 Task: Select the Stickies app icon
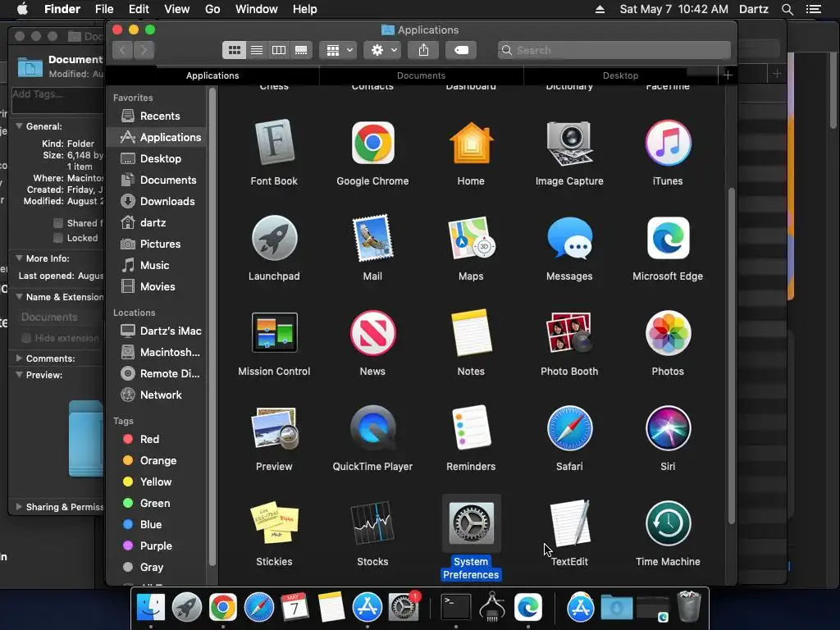pos(274,523)
